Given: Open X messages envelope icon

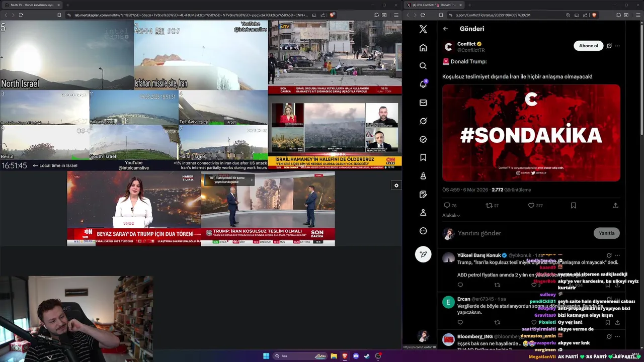Looking at the screenshot, I should 423,103.
